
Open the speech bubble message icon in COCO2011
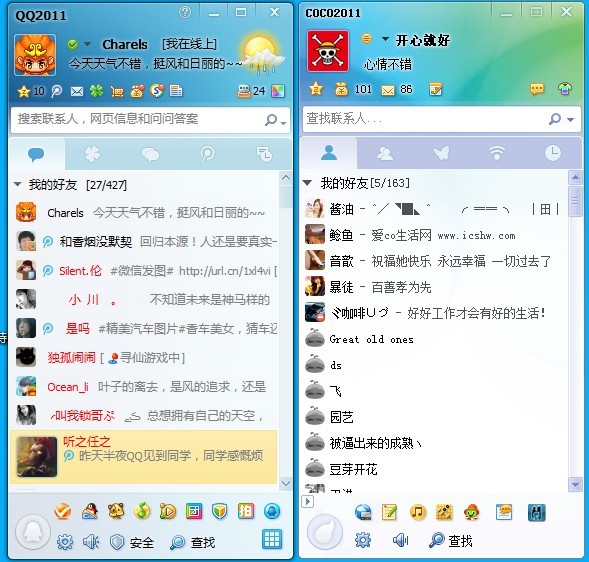click(x=537, y=89)
